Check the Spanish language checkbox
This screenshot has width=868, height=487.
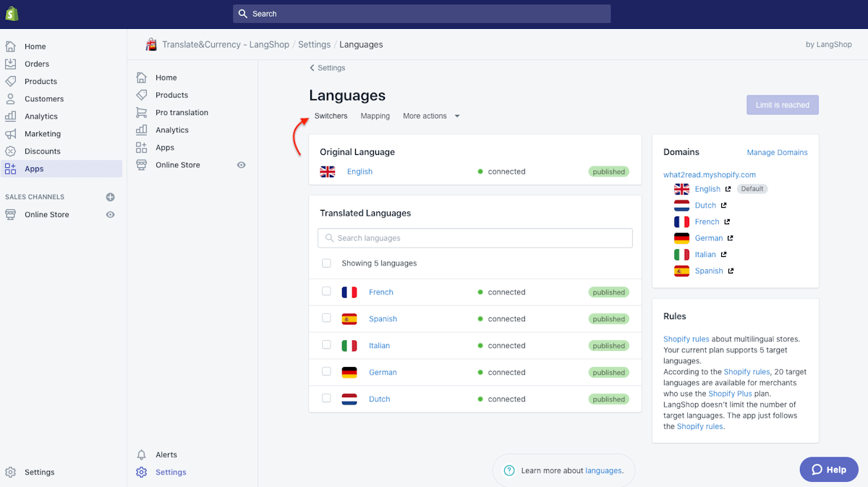click(x=326, y=318)
